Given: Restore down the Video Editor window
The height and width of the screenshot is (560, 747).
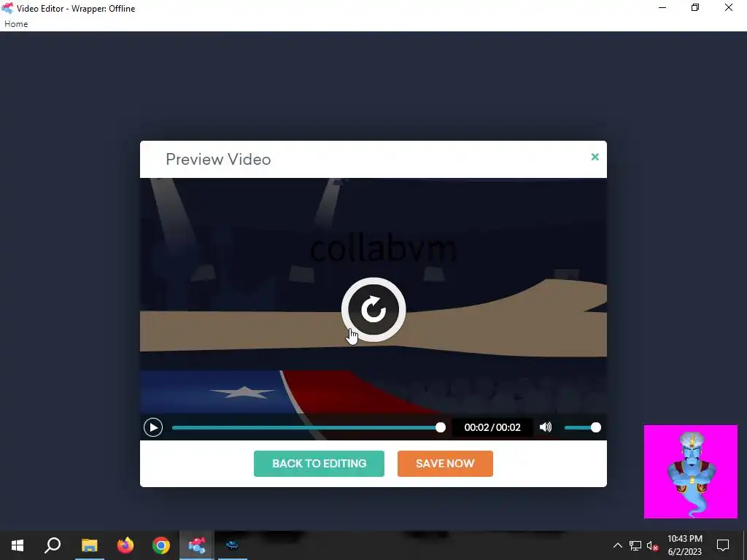Looking at the screenshot, I should pyautogui.click(x=695, y=7).
